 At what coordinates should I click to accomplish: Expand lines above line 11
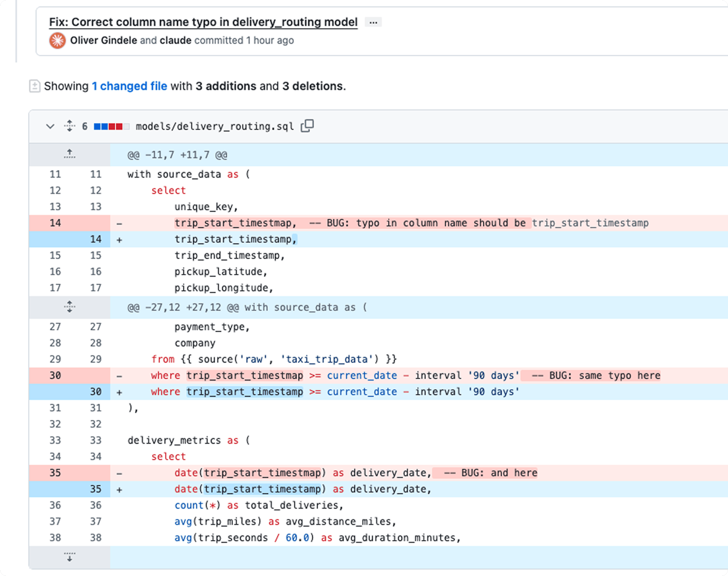69,154
